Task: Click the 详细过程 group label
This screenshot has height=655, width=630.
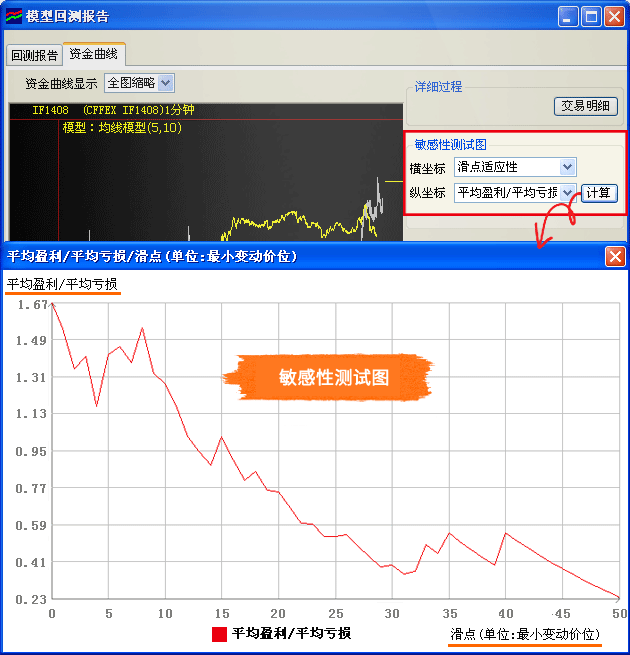Action: [x=438, y=86]
